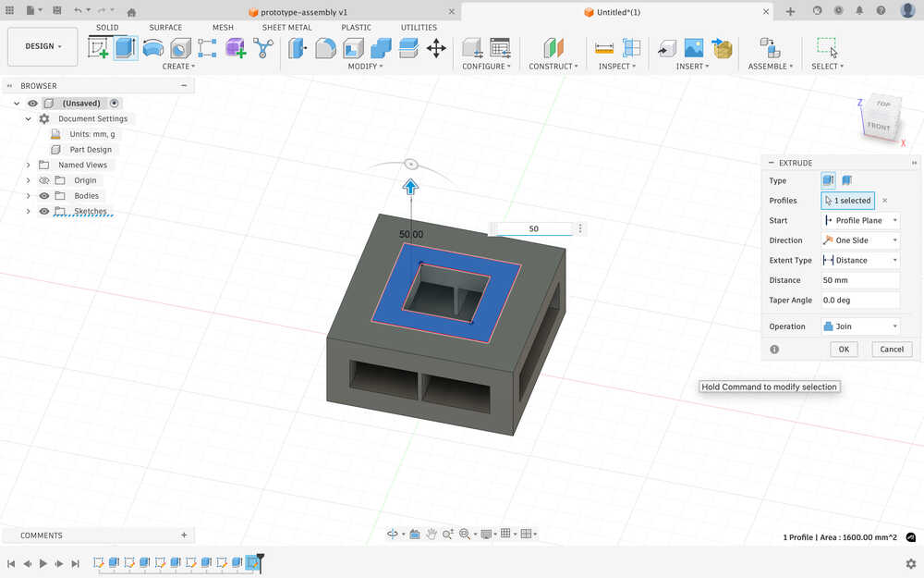The width and height of the screenshot is (924, 578).
Task: Select the Press Pull tool
Action: (x=298, y=48)
